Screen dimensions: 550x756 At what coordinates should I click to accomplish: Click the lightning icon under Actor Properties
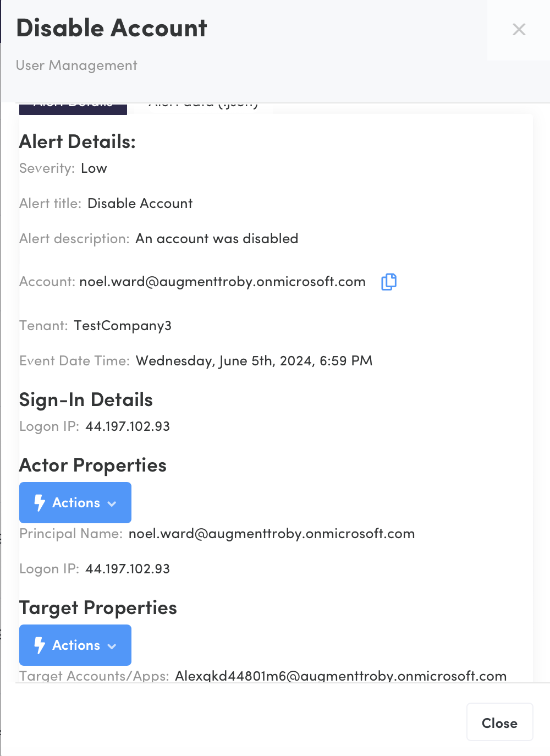(40, 502)
